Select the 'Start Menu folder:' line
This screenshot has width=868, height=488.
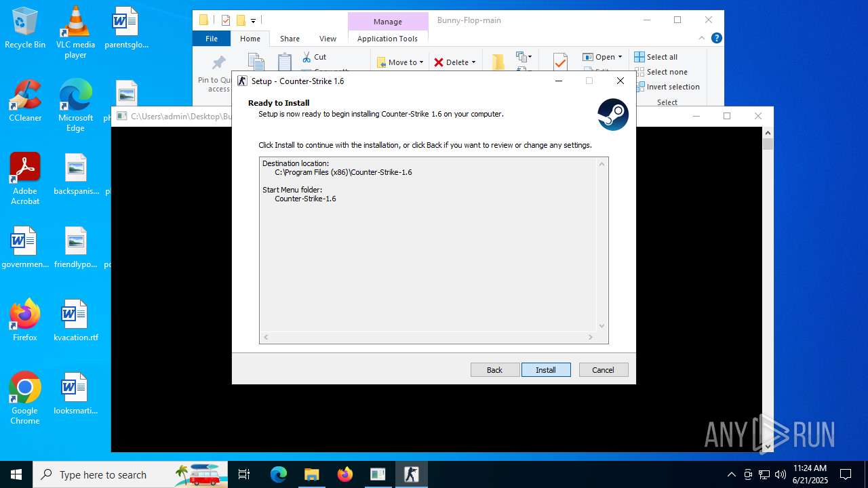[x=292, y=190]
